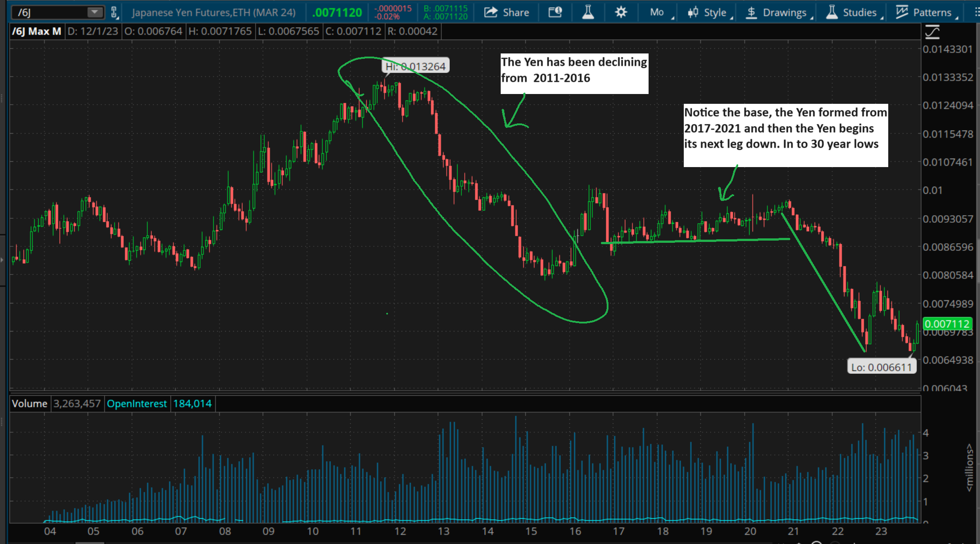Click the Hi: 0.013264 price bubble

pos(415,66)
